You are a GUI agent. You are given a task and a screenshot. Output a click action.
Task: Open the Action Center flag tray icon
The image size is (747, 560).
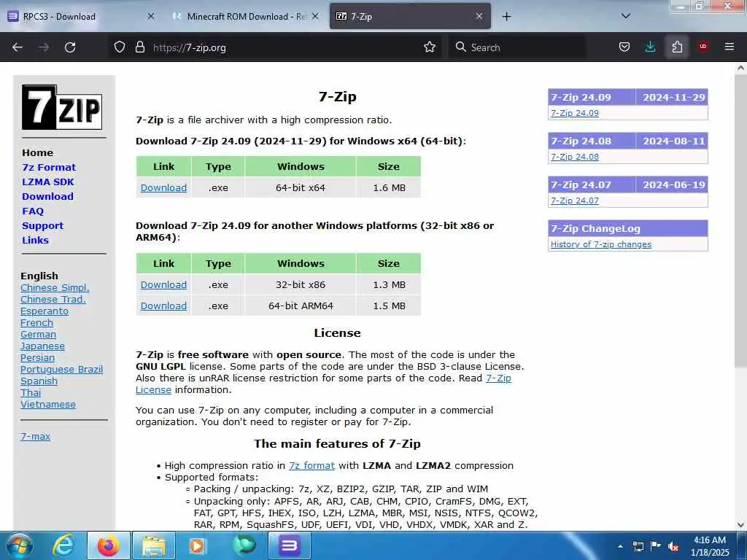656,546
